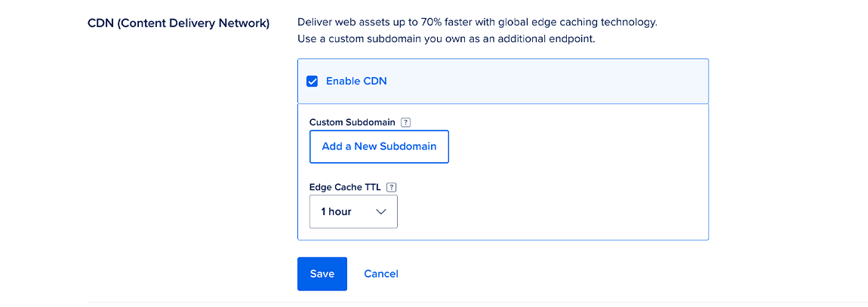Click the check mark inside the blue box
Screen dimensions: 868x307
[312, 81]
